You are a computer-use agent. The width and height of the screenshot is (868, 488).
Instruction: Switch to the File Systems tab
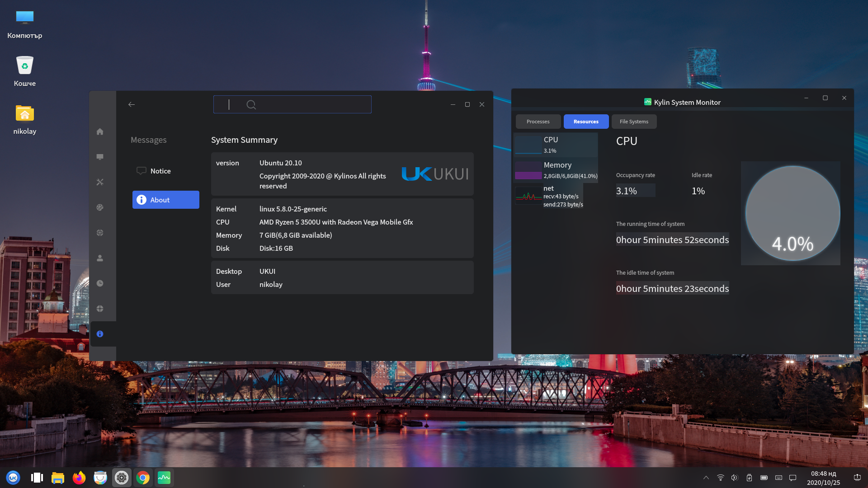coord(634,122)
